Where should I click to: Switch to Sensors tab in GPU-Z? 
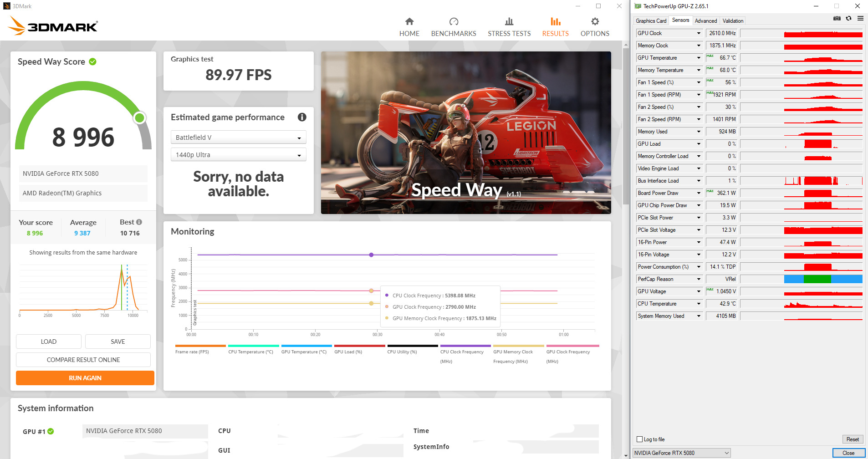[x=680, y=20]
